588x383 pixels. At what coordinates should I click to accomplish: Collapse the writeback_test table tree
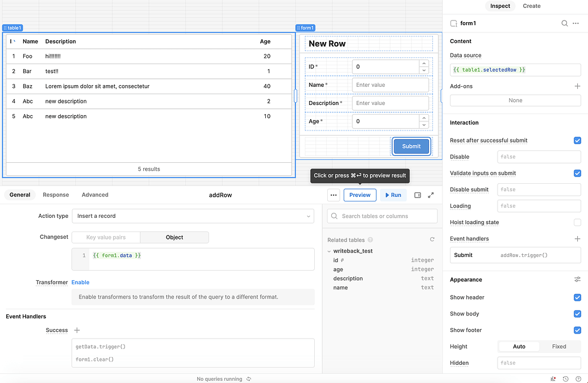tap(329, 251)
